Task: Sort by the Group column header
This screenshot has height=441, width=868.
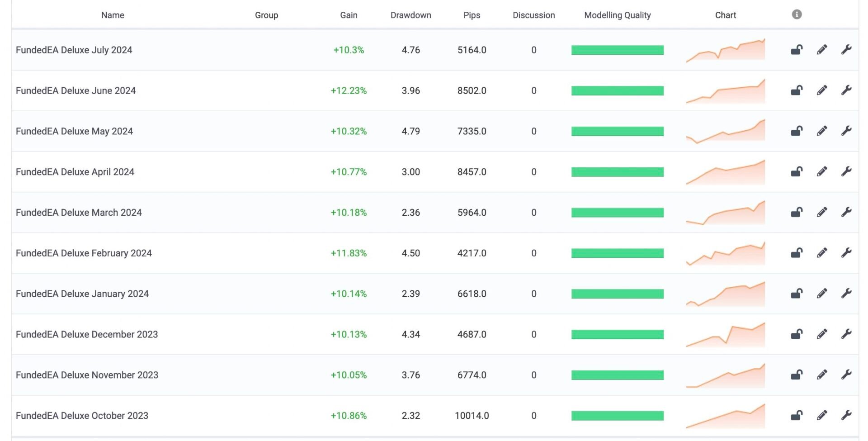Action: point(266,15)
